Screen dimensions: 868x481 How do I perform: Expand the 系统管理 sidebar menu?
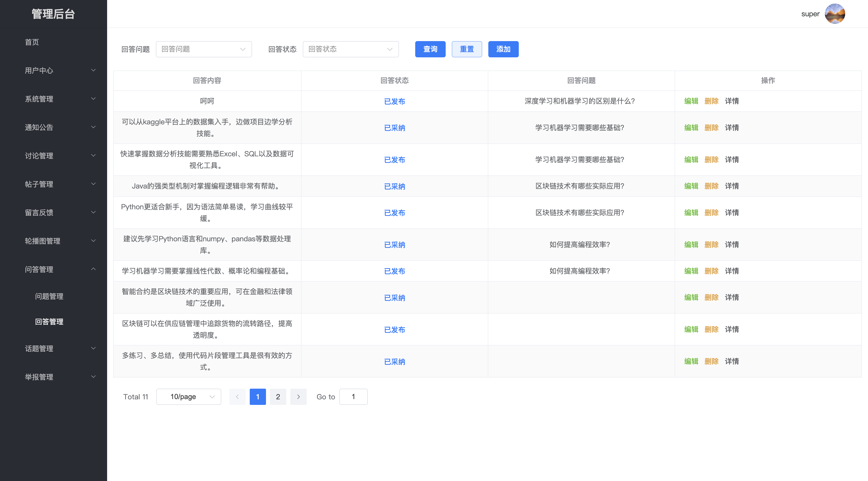(x=39, y=99)
